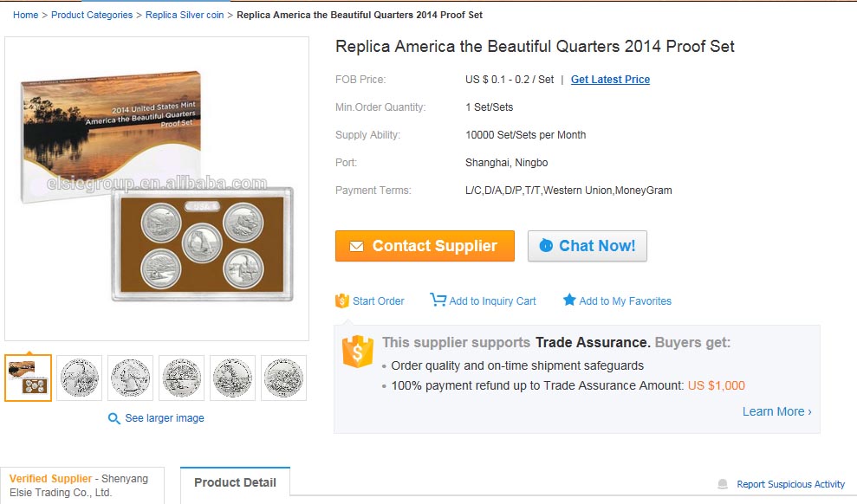Click the Report Suspicious Activity bell icon
The width and height of the screenshot is (857, 504).
[723, 484]
